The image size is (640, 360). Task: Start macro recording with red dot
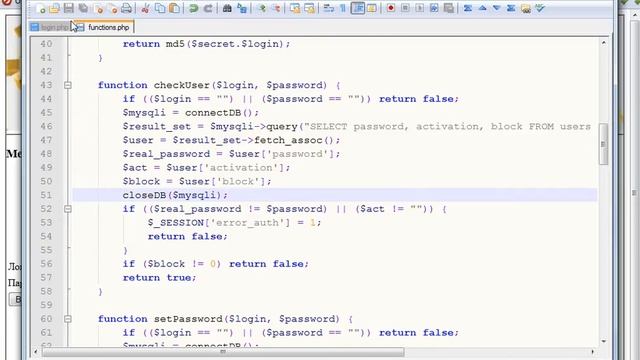click(x=391, y=8)
